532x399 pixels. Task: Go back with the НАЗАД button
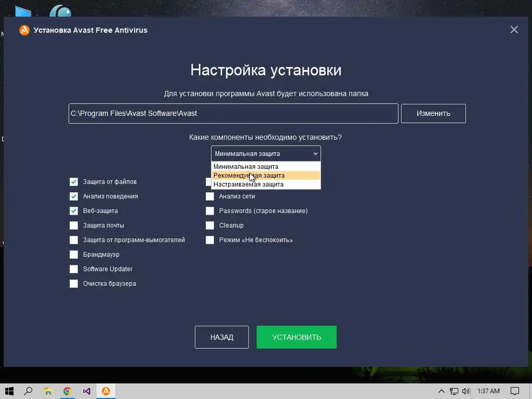[221, 337]
